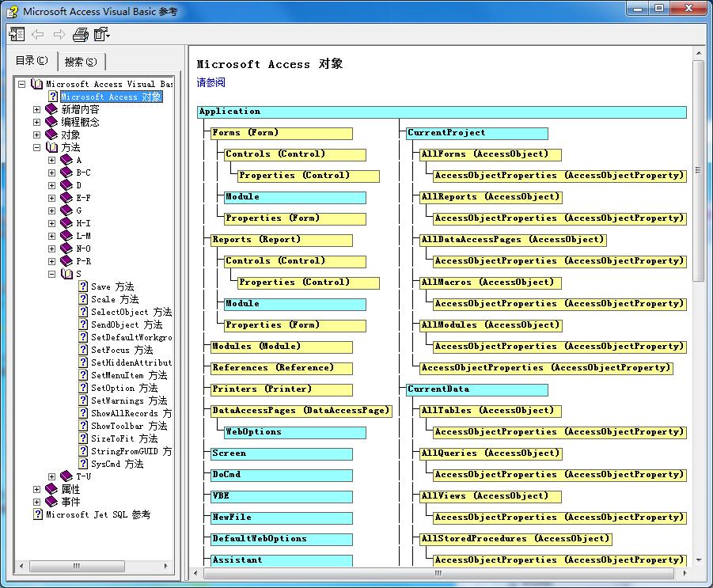Click the tree pane scroll right arrow
The image size is (713, 588).
coord(166,566)
